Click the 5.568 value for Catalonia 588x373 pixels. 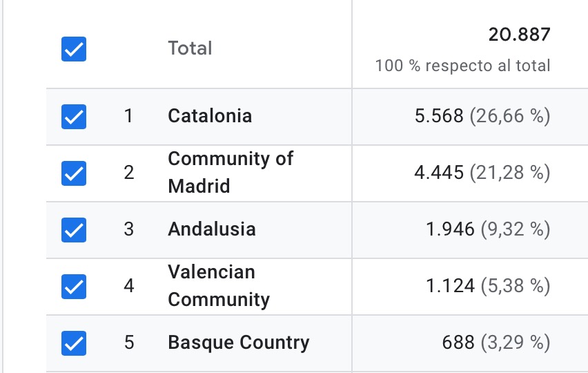pyautogui.click(x=438, y=115)
